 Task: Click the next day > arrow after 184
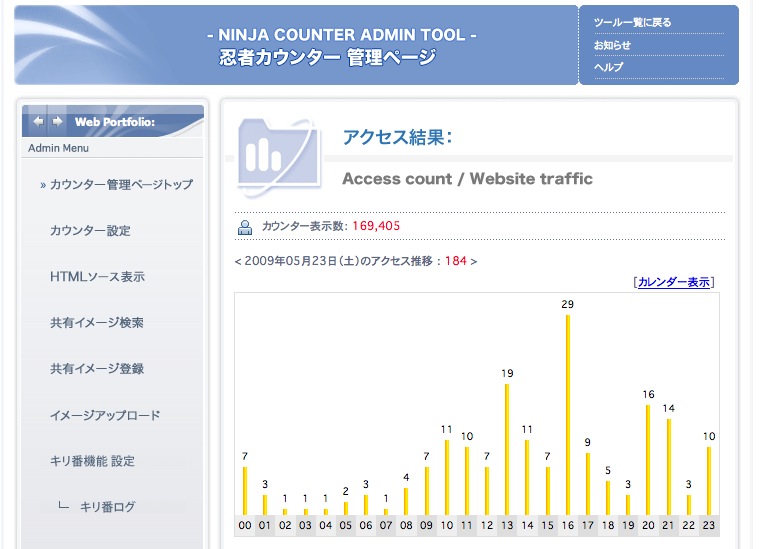click(x=473, y=261)
